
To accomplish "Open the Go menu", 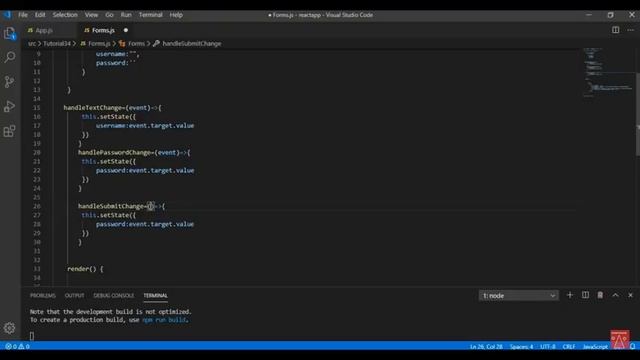I will click(x=109, y=15).
